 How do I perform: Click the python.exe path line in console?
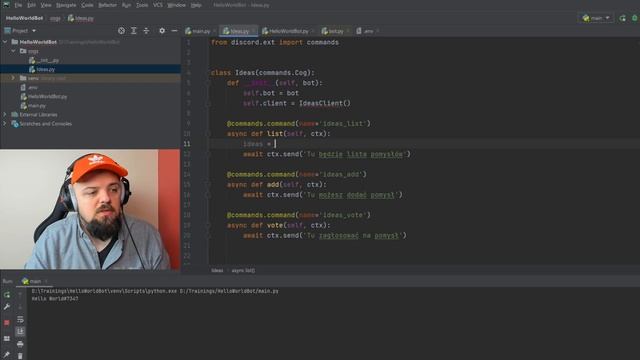tap(155, 291)
